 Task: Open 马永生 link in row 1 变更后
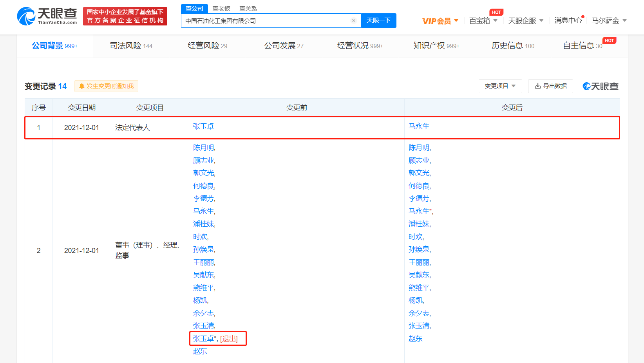click(x=419, y=126)
